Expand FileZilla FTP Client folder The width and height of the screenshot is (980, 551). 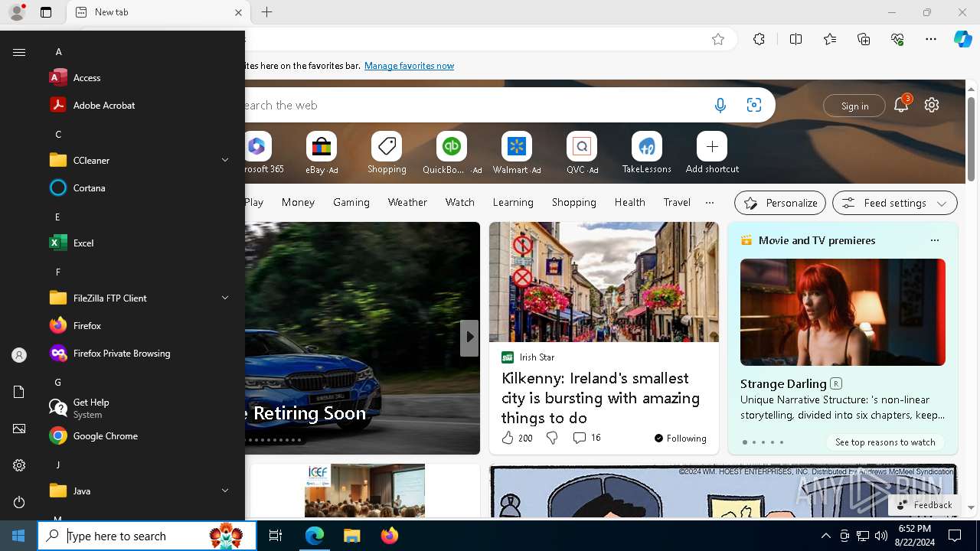click(x=138, y=298)
